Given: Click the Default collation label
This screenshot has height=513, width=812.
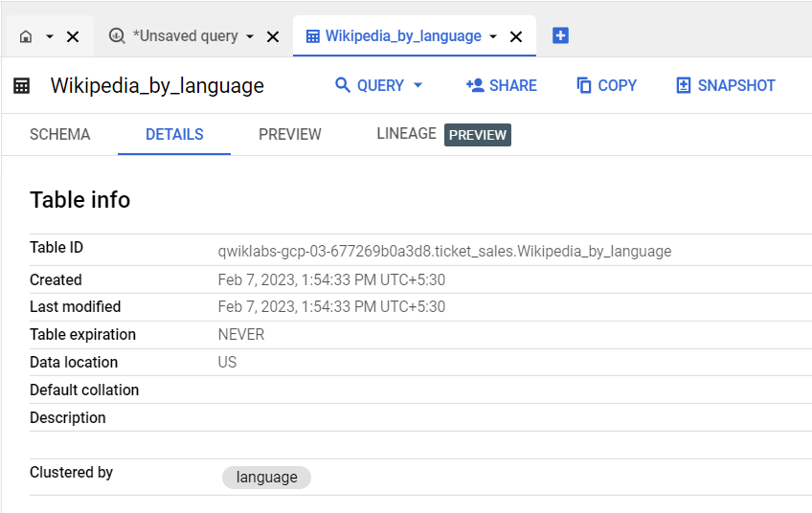Looking at the screenshot, I should (84, 390).
